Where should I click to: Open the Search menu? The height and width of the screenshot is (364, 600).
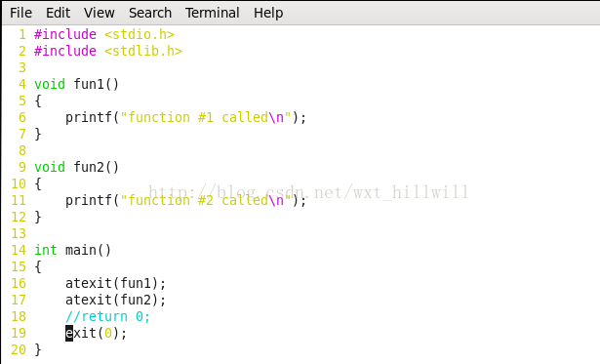click(150, 13)
